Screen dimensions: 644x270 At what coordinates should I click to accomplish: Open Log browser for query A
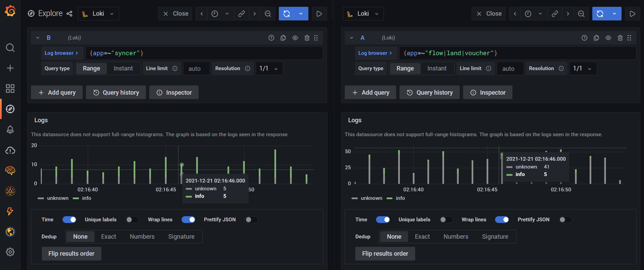tap(375, 53)
